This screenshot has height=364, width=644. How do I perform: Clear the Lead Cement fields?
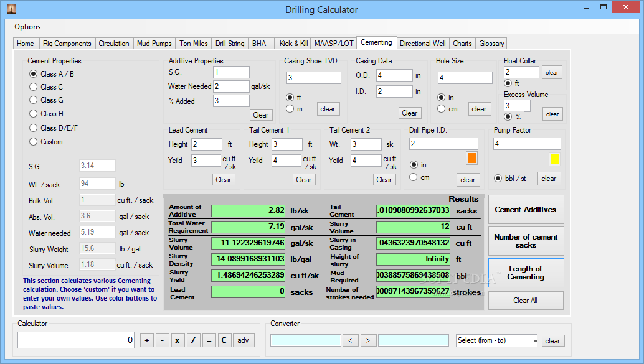pyautogui.click(x=224, y=179)
